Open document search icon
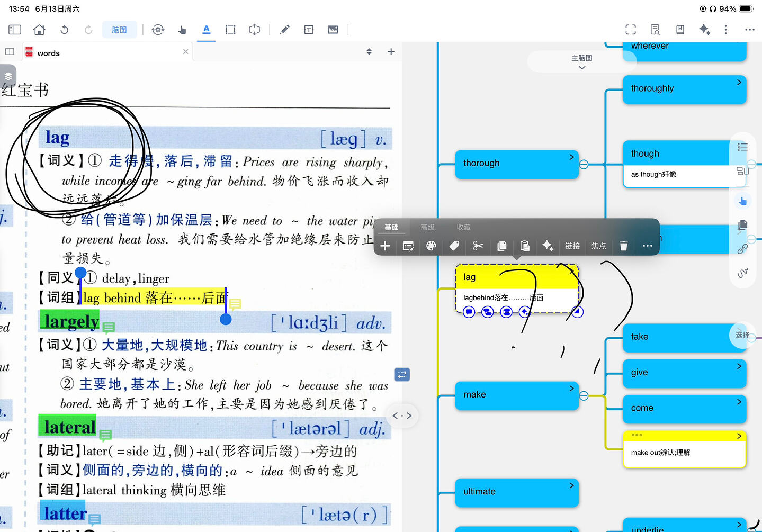Image resolution: width=762 pixels, height=532 pixels. pos(655,30)
